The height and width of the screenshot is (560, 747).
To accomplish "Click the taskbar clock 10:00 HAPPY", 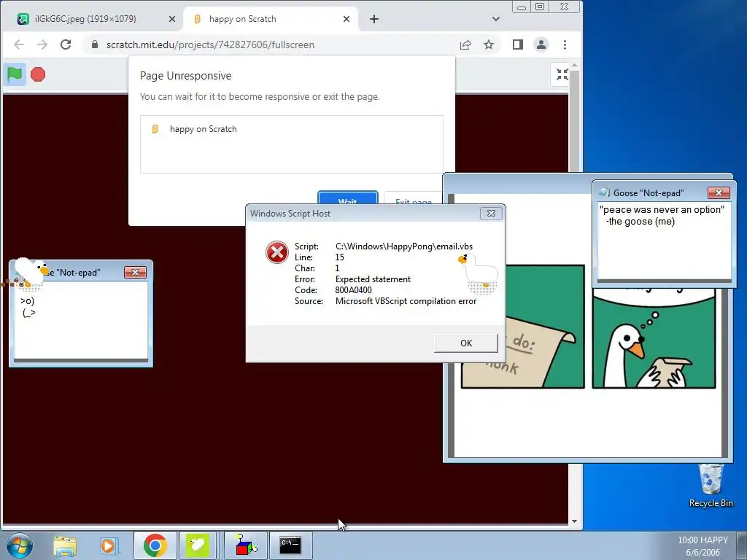I will coord(703,546).
